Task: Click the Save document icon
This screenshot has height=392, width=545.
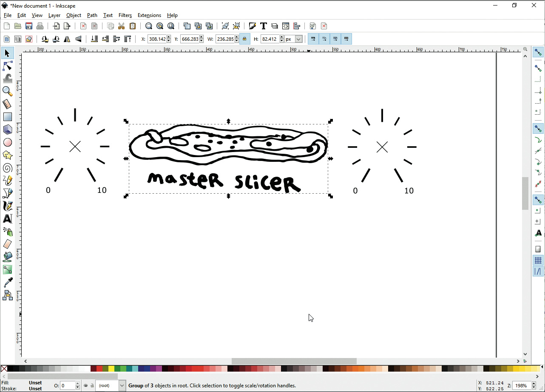Action: click(29, 26)
